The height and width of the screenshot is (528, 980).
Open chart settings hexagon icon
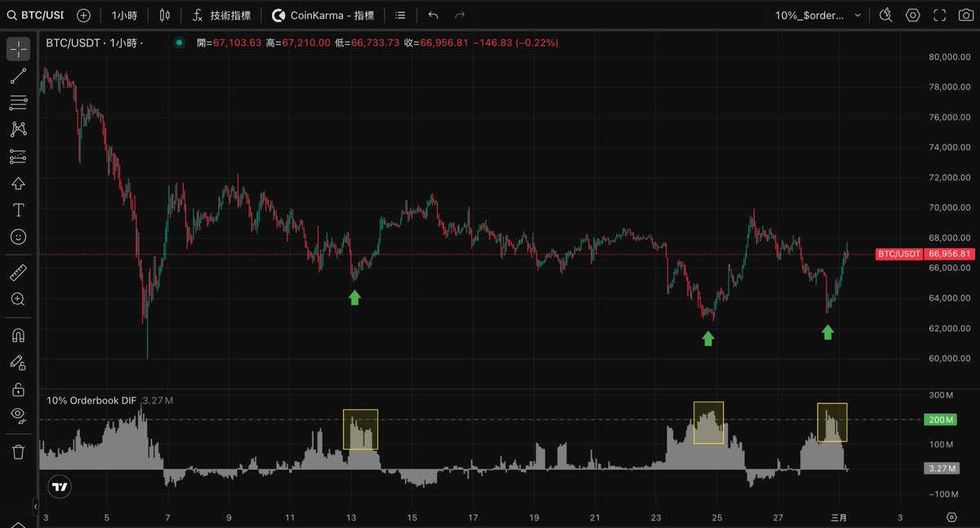pos(913,15)
